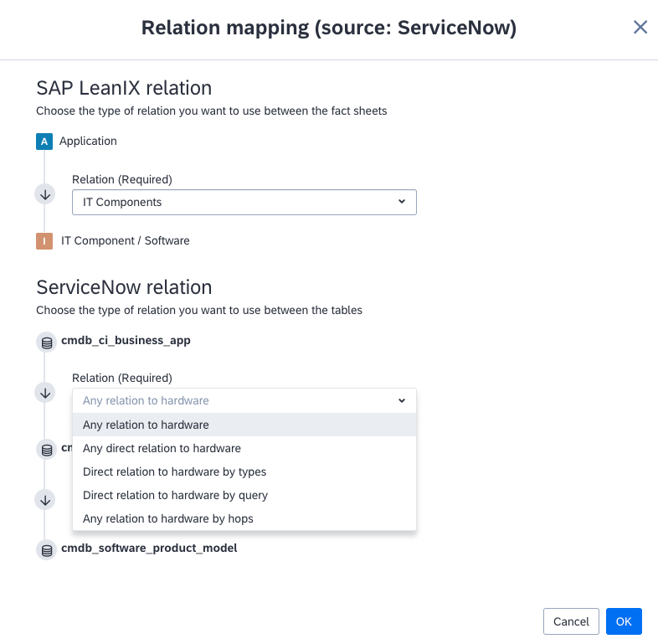Click the database icon for cmdb_software_product_model

coord(47,550)
